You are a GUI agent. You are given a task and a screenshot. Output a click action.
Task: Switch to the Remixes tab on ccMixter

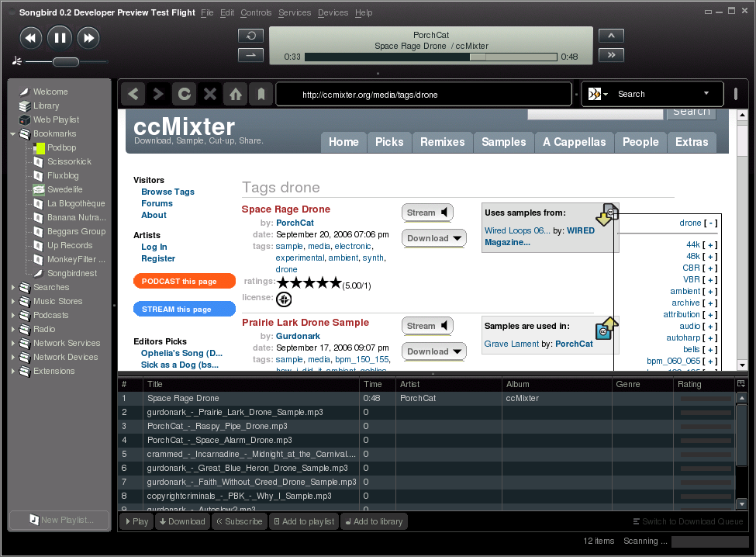pos(442,142)
